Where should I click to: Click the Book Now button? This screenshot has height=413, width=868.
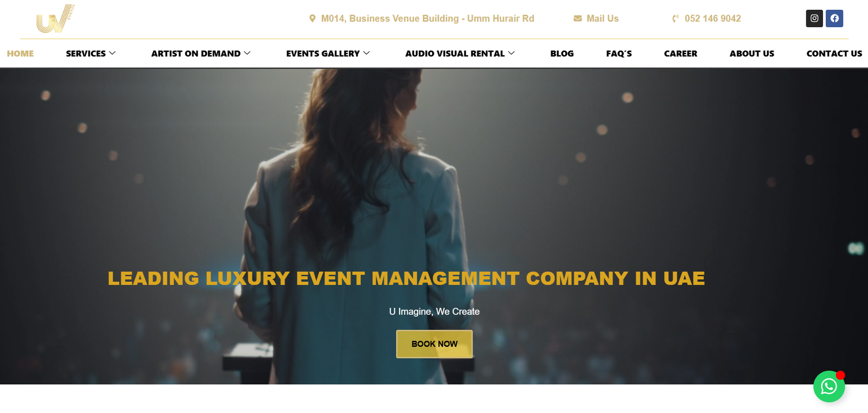435,344
